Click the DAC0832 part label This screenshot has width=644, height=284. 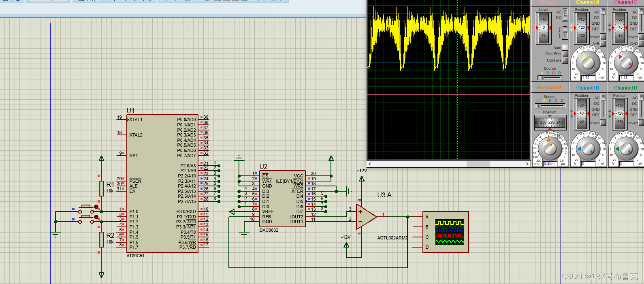269,230
